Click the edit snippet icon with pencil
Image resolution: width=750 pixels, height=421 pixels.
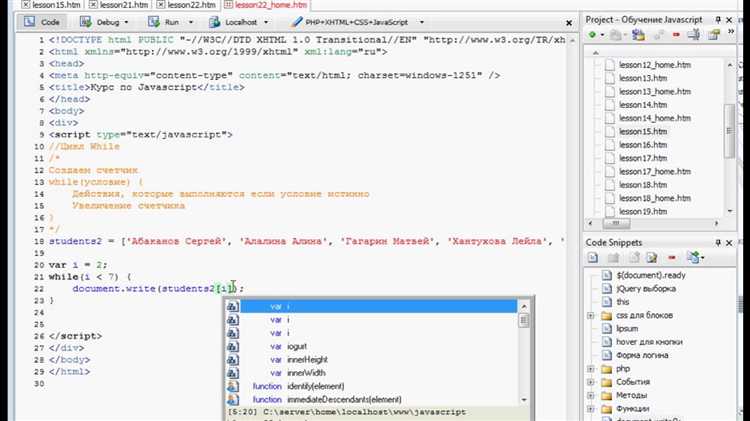click(651, 258)
